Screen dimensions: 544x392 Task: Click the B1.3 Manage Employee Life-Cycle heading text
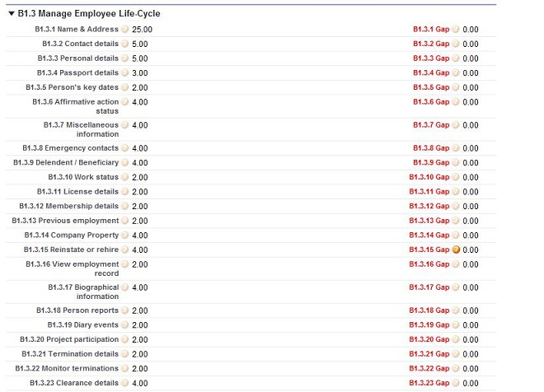pyautogui.click(x=89, y=13)
